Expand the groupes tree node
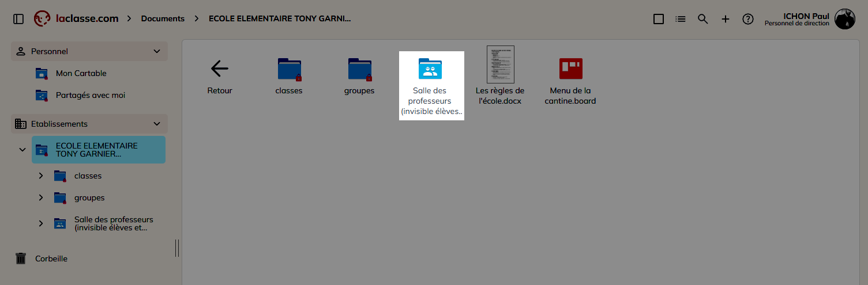 [41, 197]
